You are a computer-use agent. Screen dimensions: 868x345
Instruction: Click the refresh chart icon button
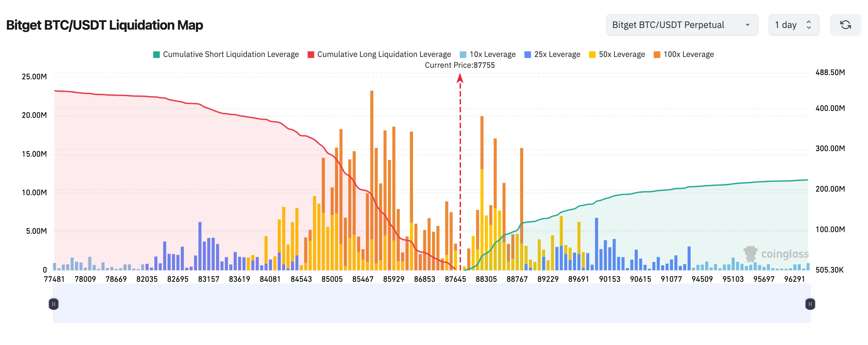[845, 25]
